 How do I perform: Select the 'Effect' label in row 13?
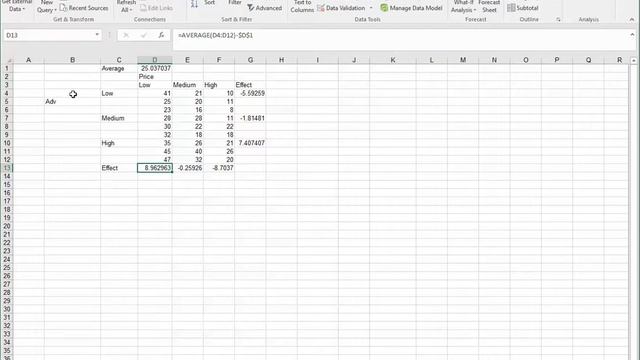click(119, 168)
